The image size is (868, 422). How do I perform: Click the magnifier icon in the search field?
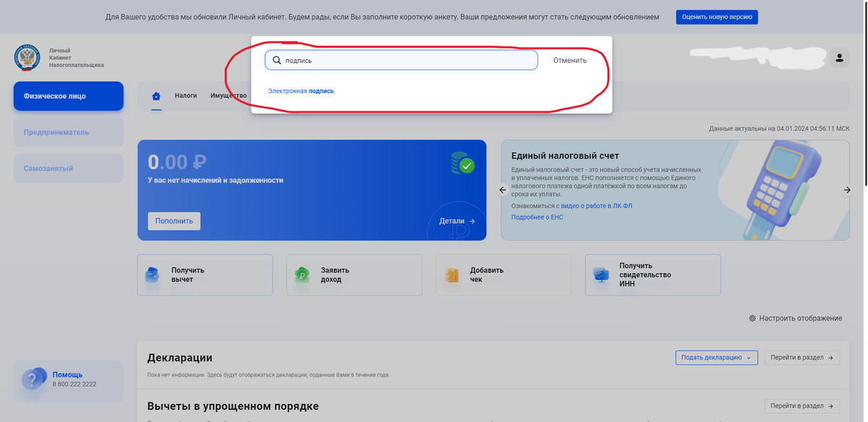277,60
